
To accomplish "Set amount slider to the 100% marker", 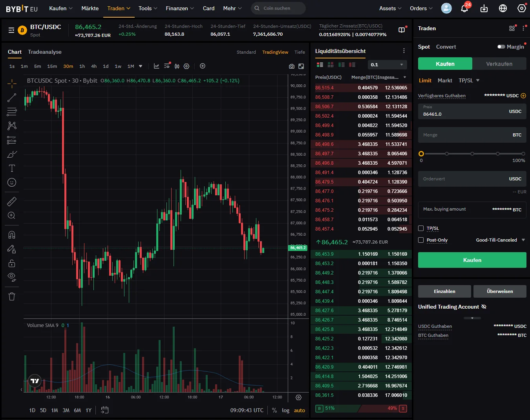I will (523, 154).
